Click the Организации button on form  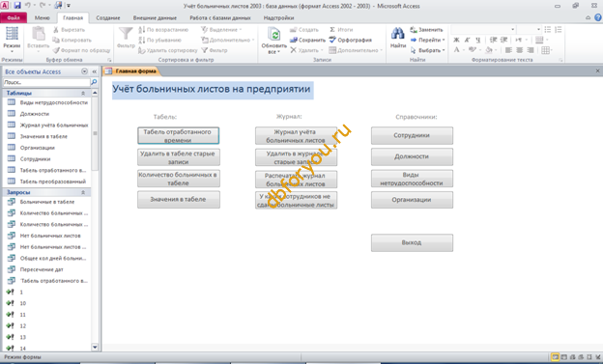412,200
